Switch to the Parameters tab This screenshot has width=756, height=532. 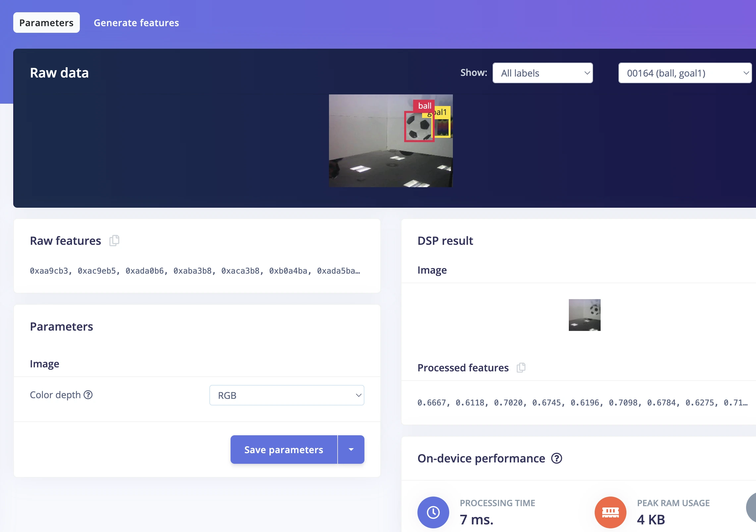tap(46, 23)
